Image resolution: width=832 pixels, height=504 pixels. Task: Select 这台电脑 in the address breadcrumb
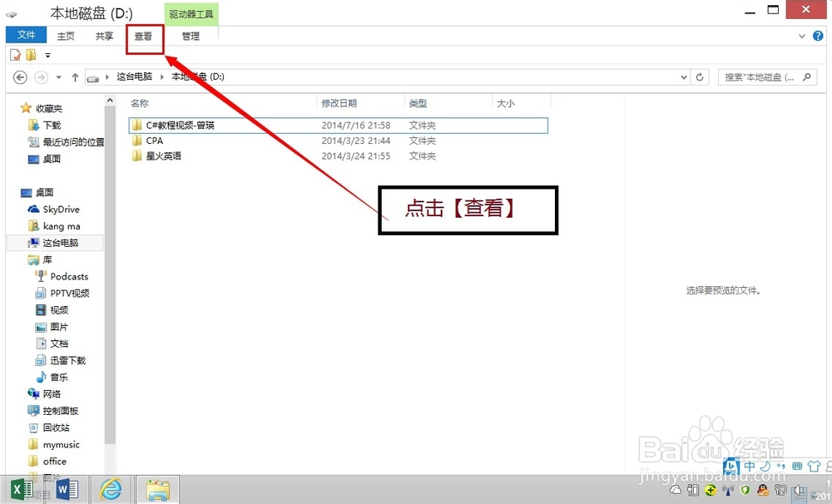pos(134,77)
